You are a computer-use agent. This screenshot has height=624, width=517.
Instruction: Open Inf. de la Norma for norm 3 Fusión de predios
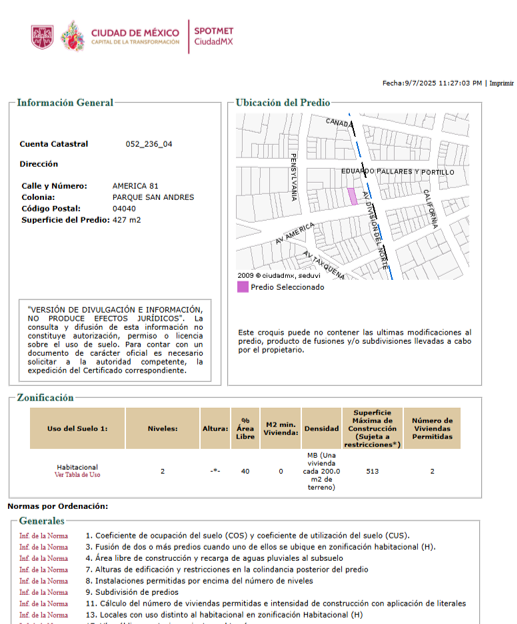click(x=43, y=547)
